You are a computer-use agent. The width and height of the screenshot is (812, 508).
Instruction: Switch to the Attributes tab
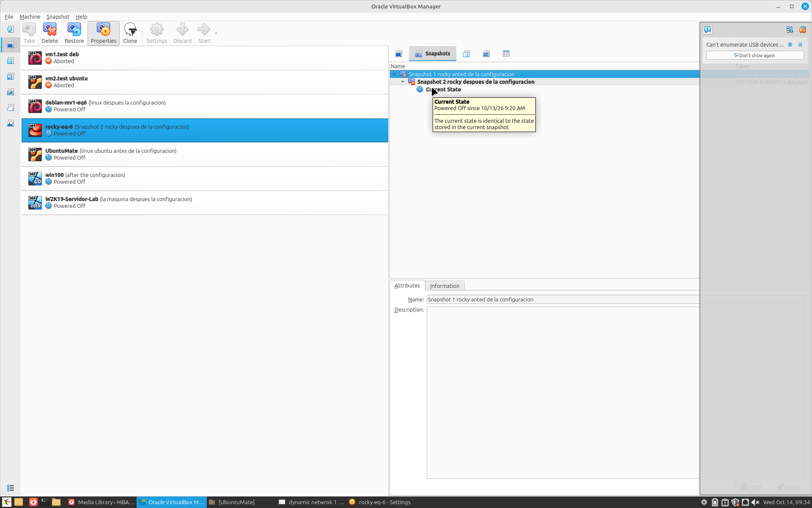pyautogui.click(x=407, y=286)
